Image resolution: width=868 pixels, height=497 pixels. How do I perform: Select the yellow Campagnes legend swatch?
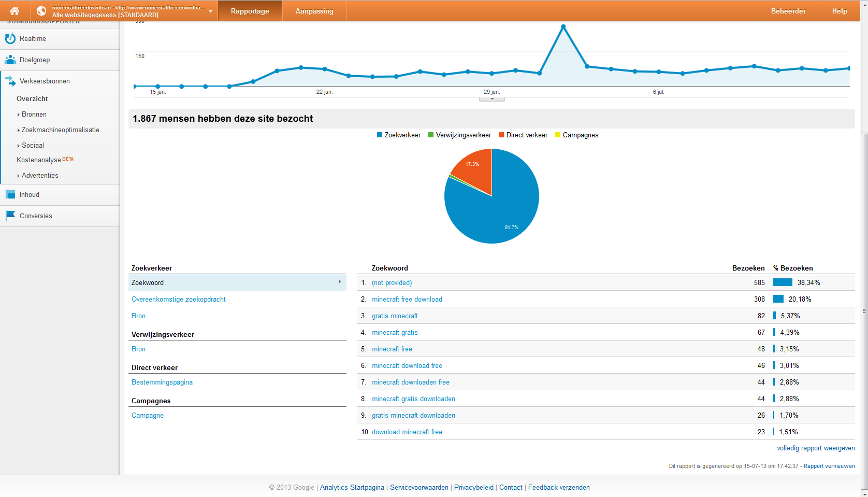tap(558, 135)
